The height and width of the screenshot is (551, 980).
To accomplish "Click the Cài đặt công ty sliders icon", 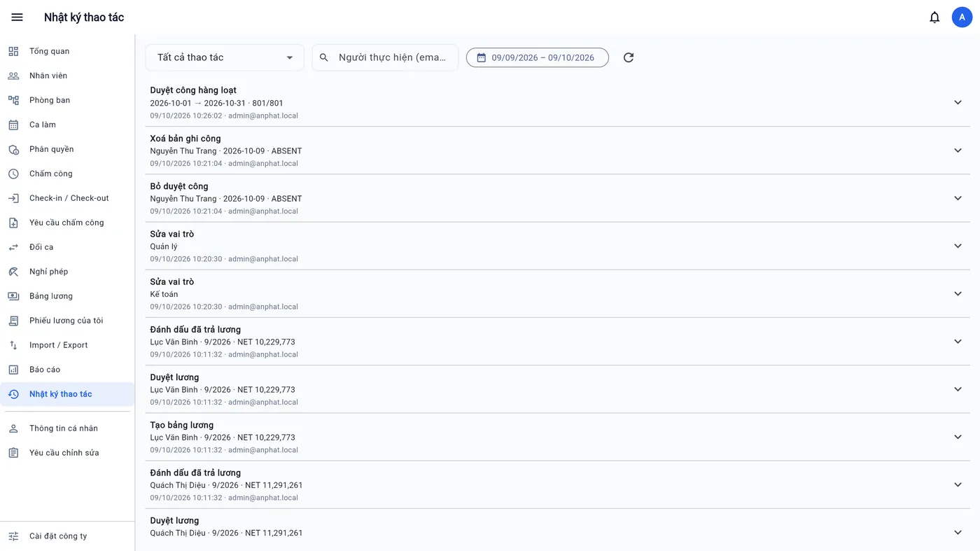I will [x=13, y=536].
